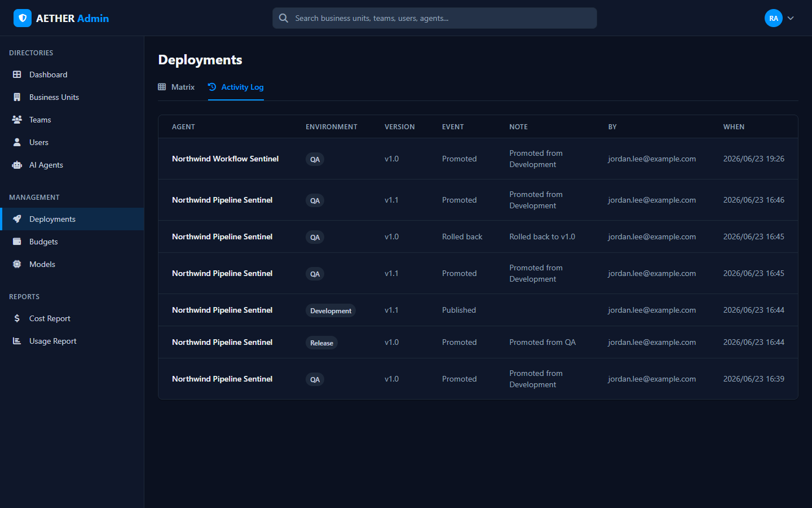Click timestamp 2026/06/23 16:46
The width and height of the screenshot is (812, 508).
(x=753, y=200)
